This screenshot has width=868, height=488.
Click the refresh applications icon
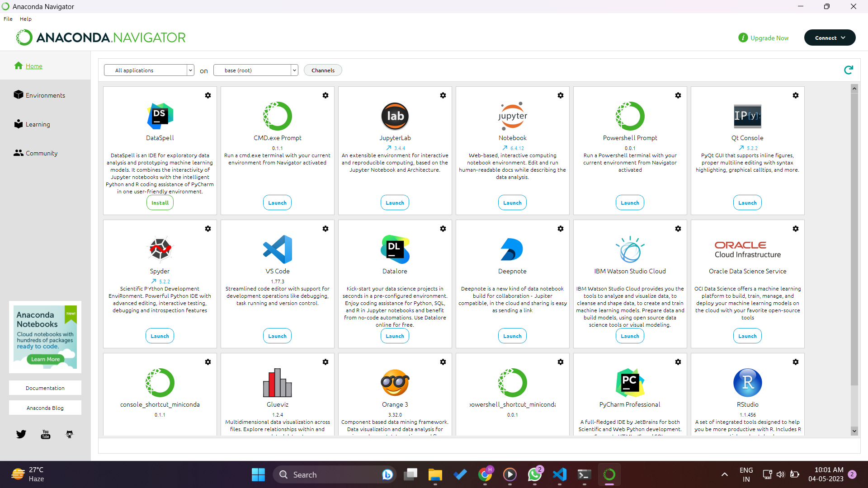coord(849,70)
